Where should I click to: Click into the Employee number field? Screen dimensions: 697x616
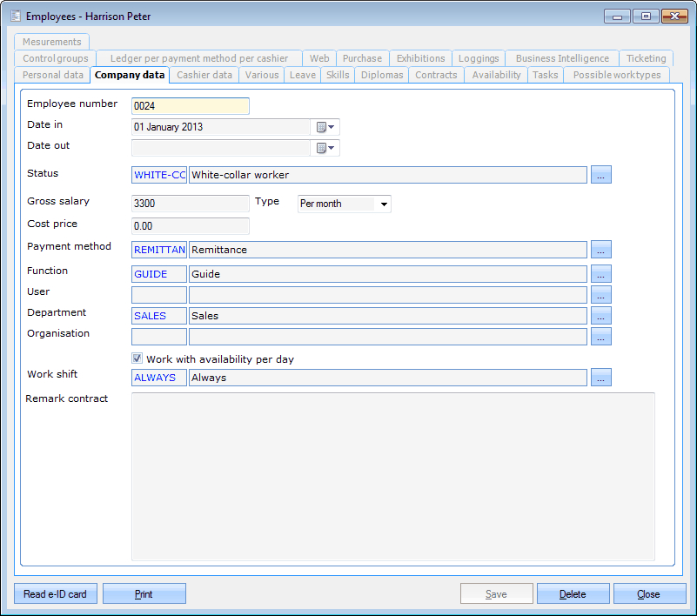pyautogui.click(x=191, y=106)
